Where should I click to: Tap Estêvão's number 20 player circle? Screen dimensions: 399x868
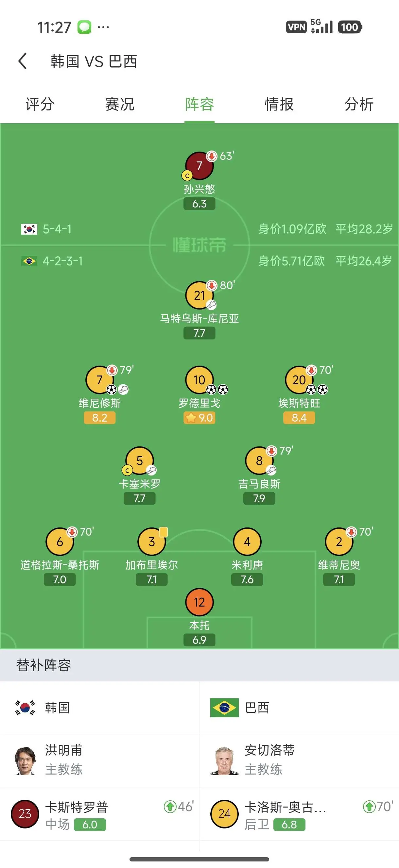[x=299, y=380]
